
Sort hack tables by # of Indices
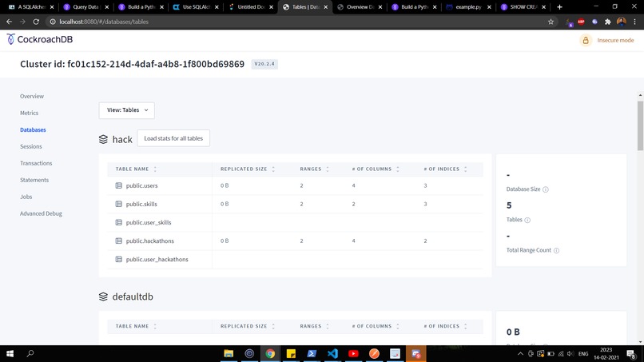pyautogui.click(x=445, y=169)
